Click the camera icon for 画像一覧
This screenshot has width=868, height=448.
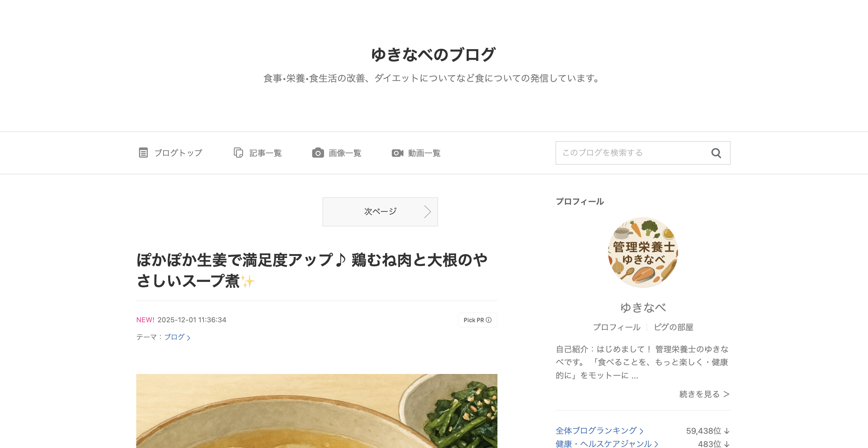[x=318, y=153]
